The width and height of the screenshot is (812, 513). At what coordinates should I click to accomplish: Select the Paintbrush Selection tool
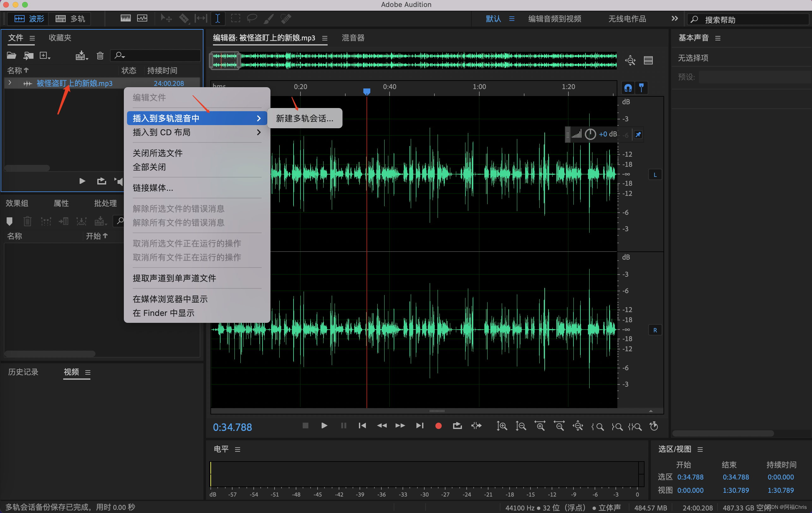(269, 18)
